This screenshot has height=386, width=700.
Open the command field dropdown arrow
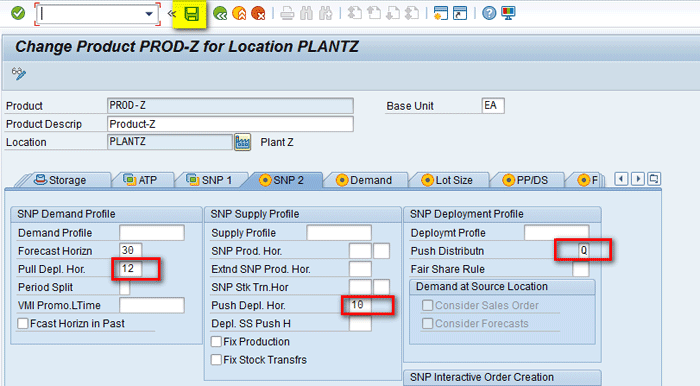[149, 14]
